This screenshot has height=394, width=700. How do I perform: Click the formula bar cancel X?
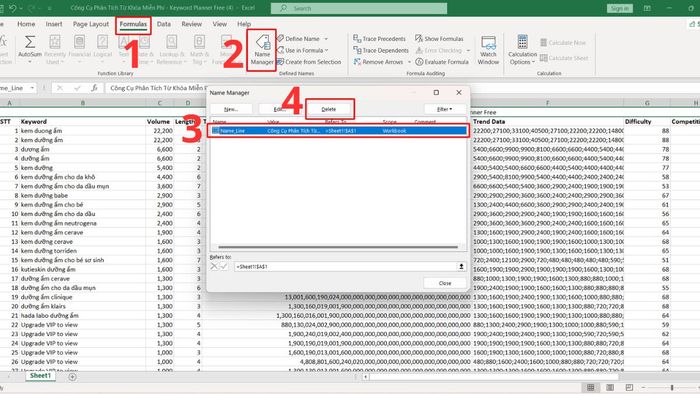[60, 88]
